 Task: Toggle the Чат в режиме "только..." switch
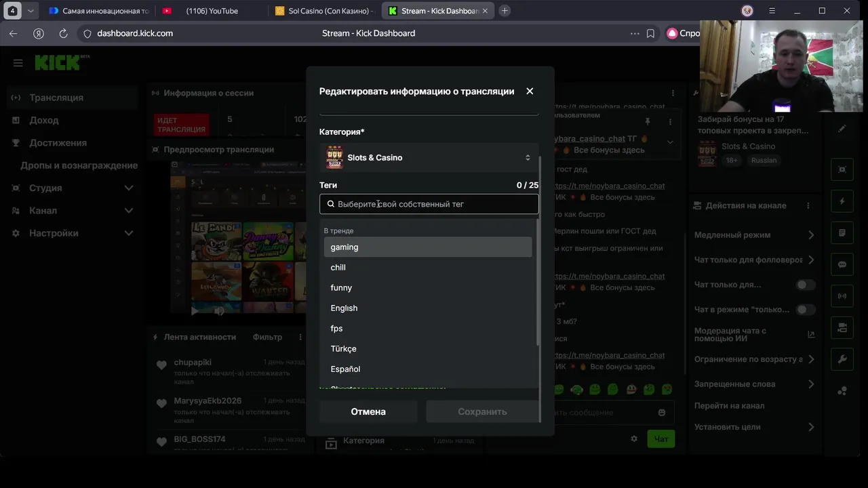pos(805,310)
